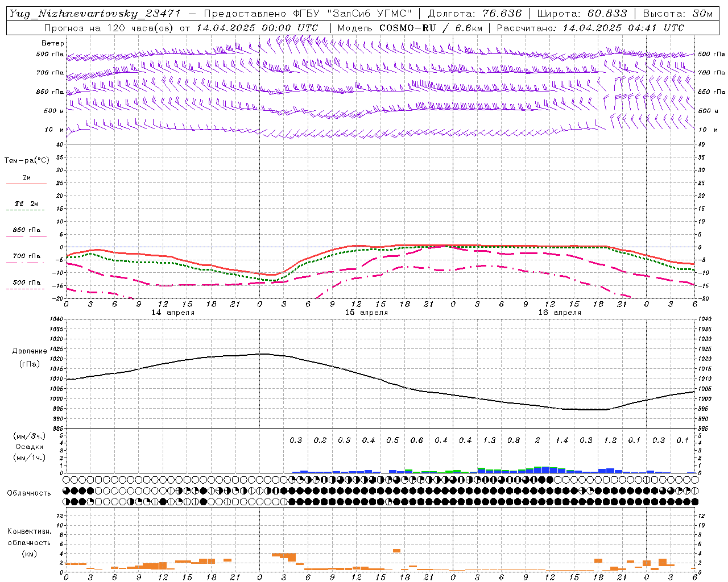Screen dimensions: 728x582
Task: Click the Давление pressure chart label
Action: 30,351
